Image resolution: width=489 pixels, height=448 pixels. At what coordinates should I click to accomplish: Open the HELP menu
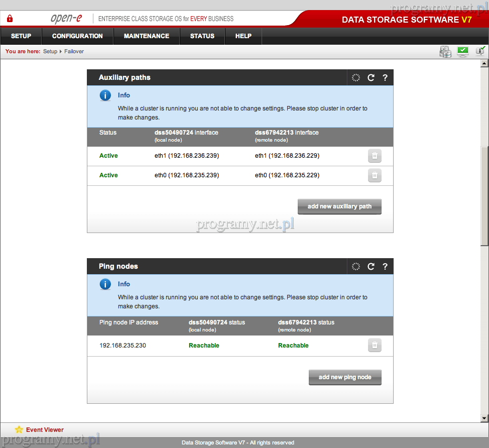click(243, 36)
